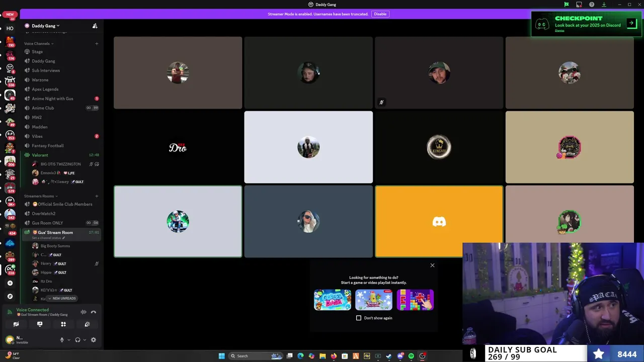The height and width of the screenshot is (362, 644).
Task: Collapse the Streamers Rooms category
Action: tap(40, 196)
